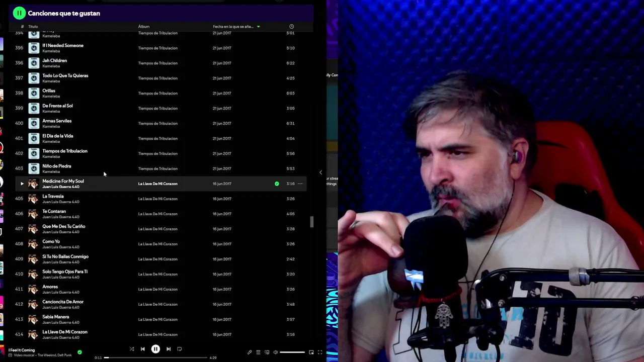The width and height of the screenshot is (644, 362).
Task: Mute the volume speaker icon
Action: [x=275, y=352]
